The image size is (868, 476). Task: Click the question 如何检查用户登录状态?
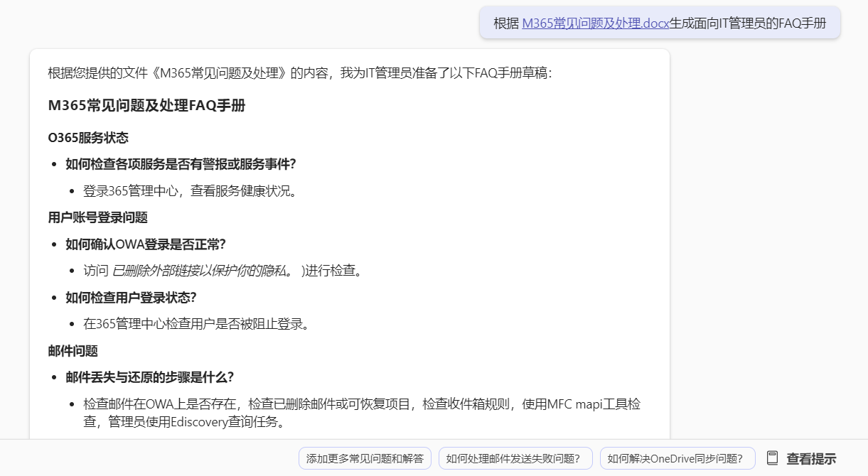click(x=131, y=297)
